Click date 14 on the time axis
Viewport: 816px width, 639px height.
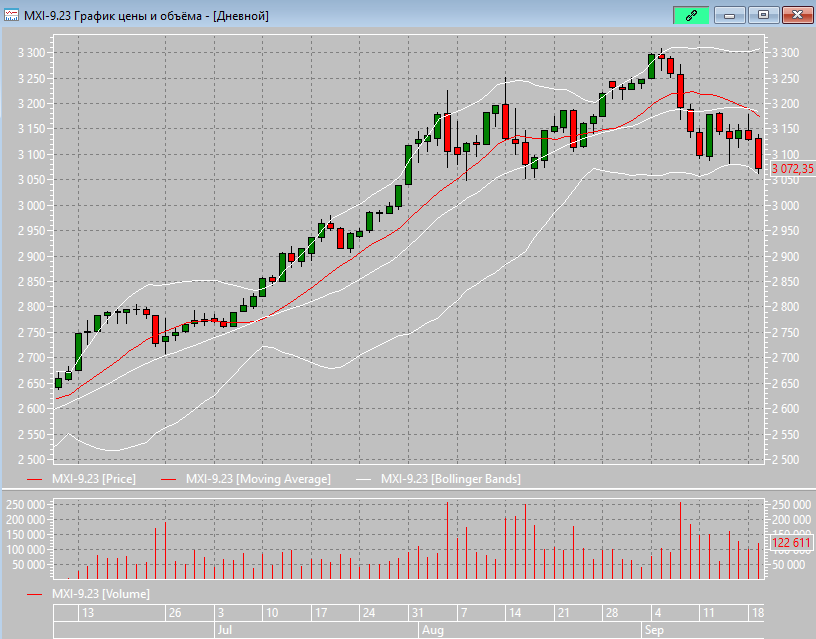pos(515,612)
